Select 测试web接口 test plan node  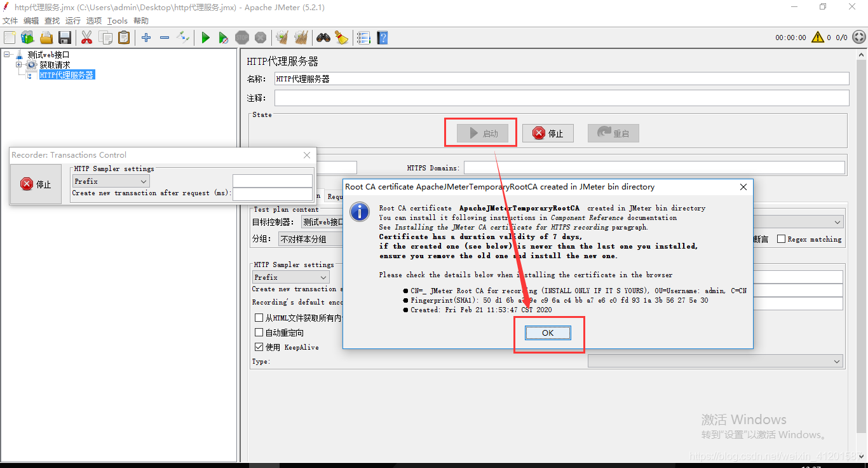coord(48,55)
